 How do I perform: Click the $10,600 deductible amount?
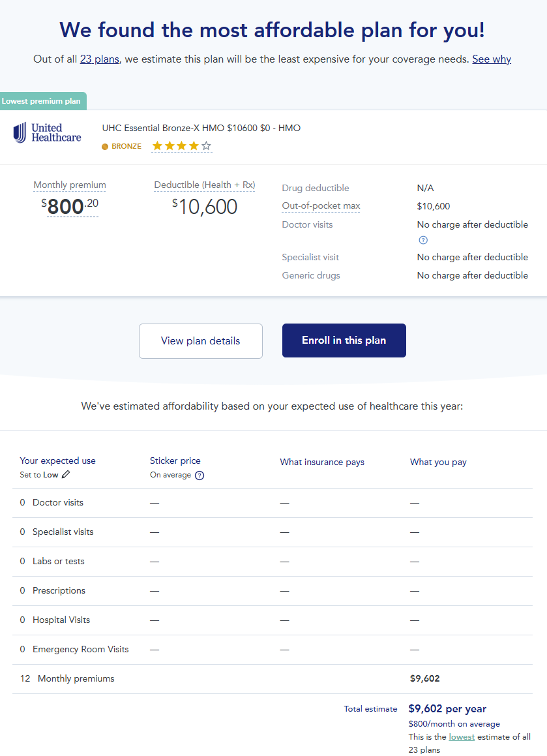pyautogui.click(x=204, y=207)
